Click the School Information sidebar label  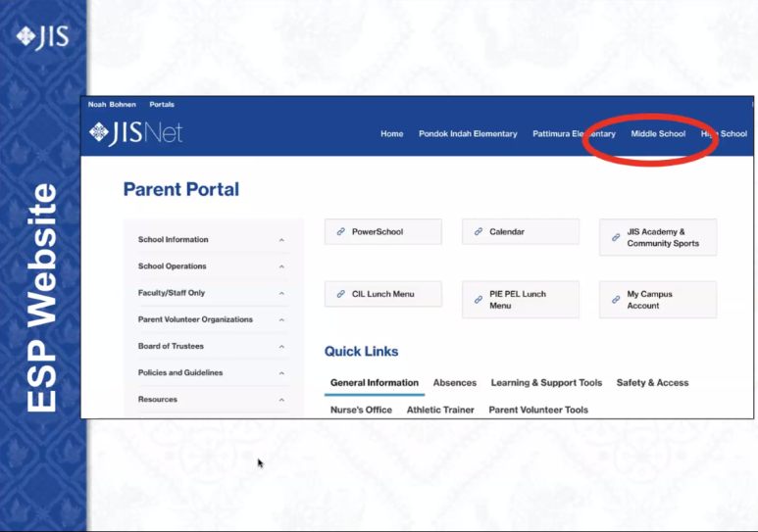pos(173,240)
